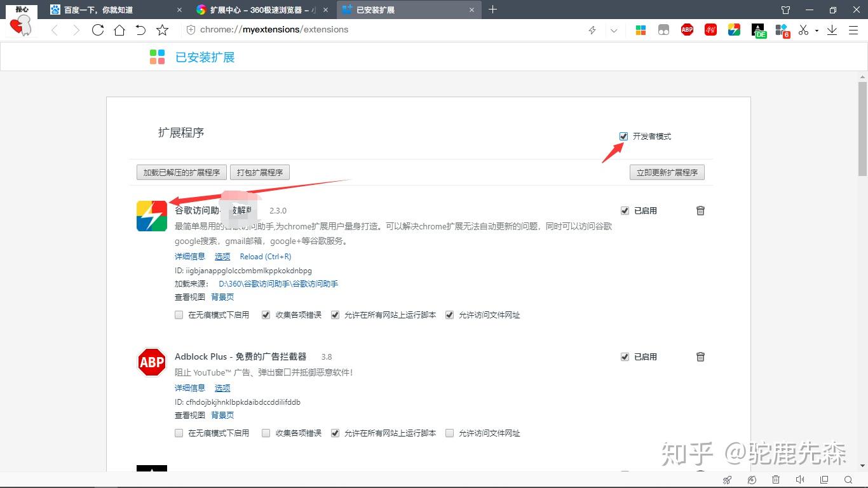Enable 收集各项错误 for Adblock Plus

click(266, 433)
